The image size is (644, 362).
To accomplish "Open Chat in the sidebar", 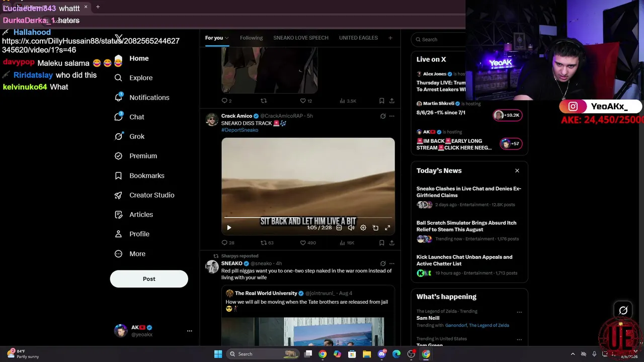I will [x=129, y=117].
